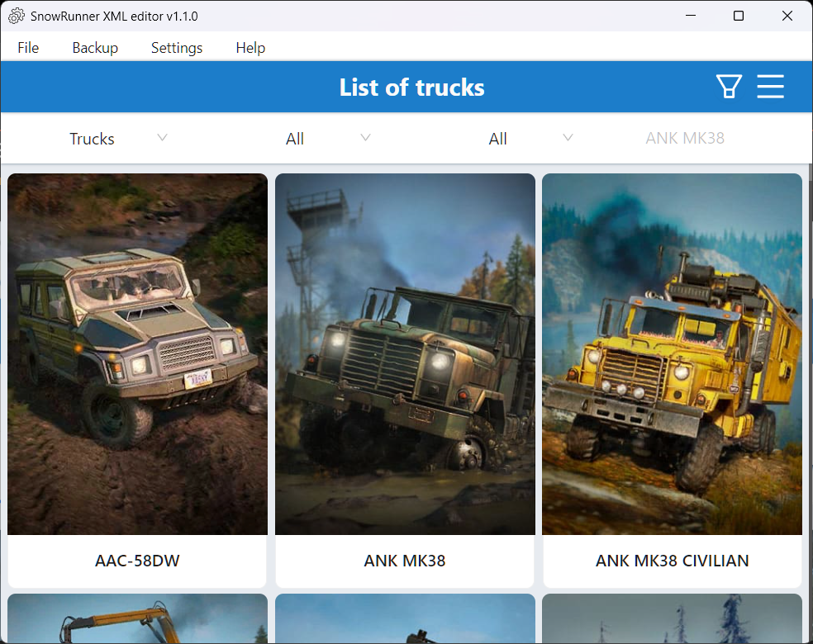Click the List of trucks heading
813x644 pixels.
click(411, 87)
